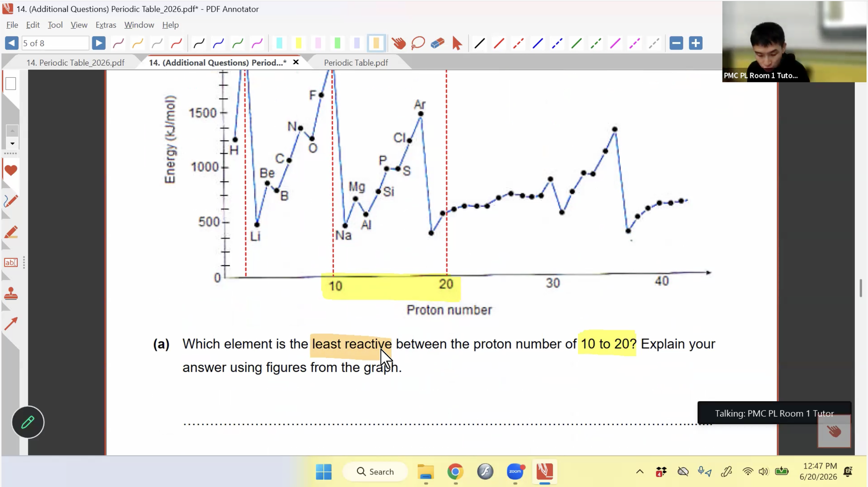This screenshot has width=868, height=487.
Task: Select the red solid line tool
Action: (499, 43)
